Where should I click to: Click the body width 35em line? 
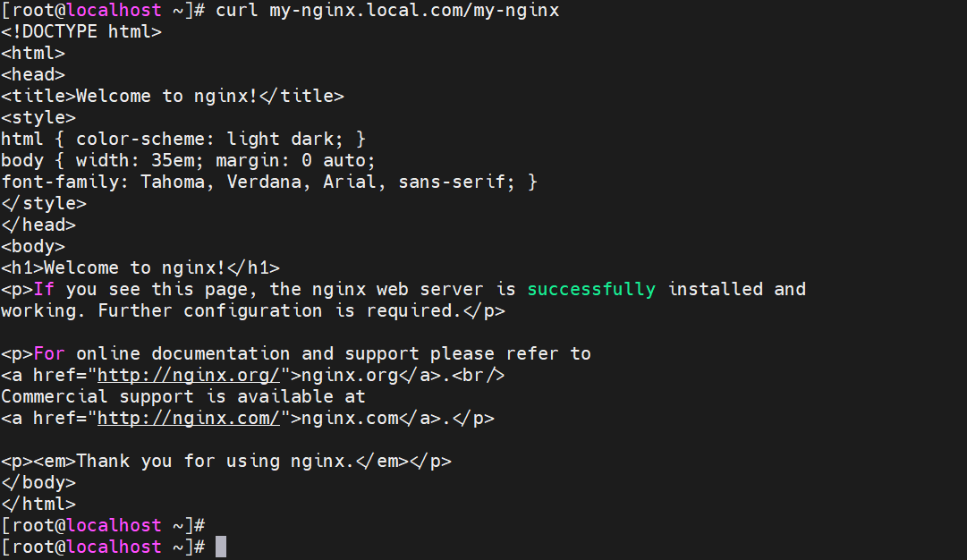[x=188, y=160]
